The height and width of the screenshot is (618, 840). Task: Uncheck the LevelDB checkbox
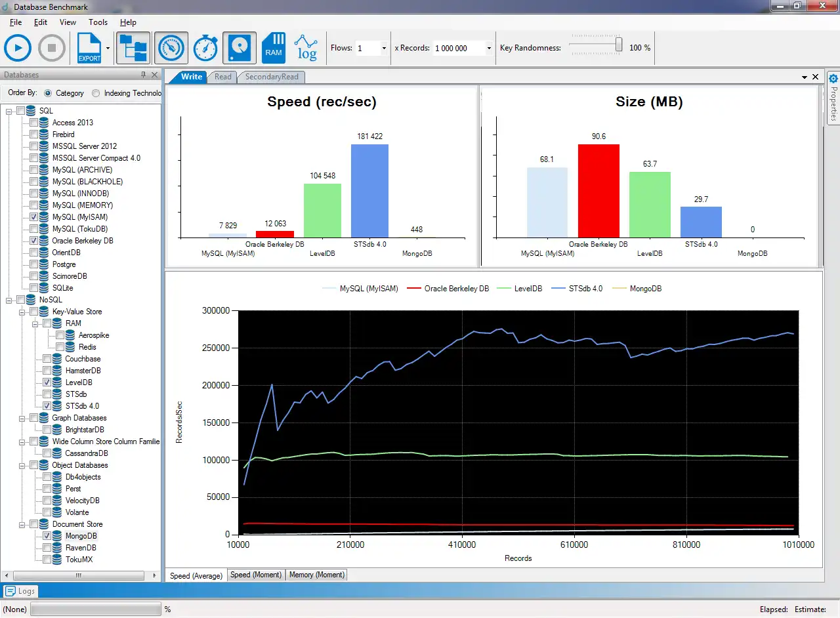coord(47,382)
